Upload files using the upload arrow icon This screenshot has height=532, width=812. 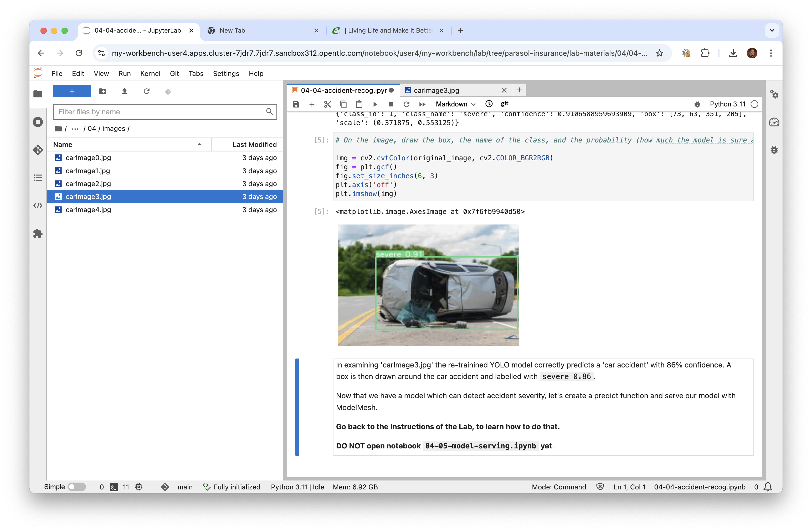point(125,91)
